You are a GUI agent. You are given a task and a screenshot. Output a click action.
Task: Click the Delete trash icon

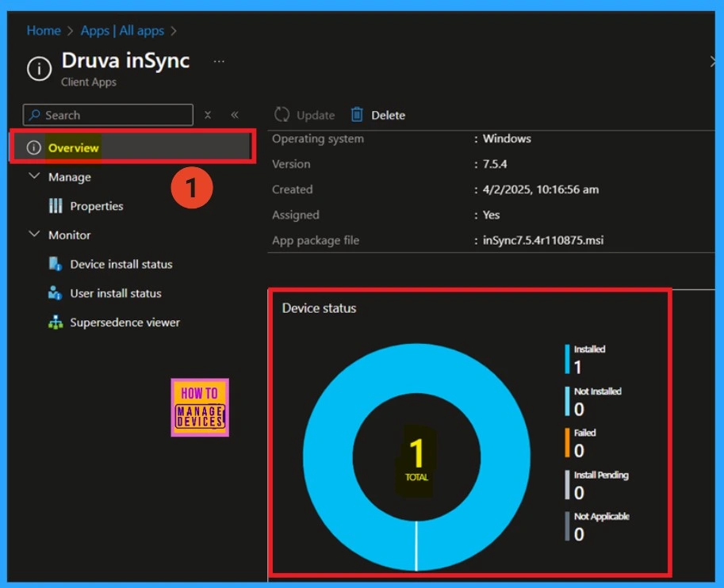pyautogui.click(x=357, y=114)
